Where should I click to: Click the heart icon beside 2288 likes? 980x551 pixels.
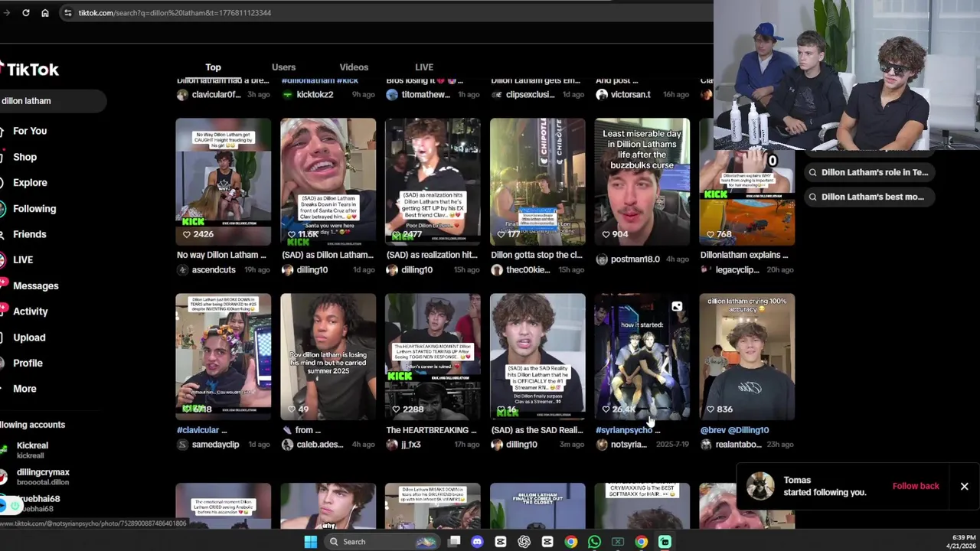(396, 409)
